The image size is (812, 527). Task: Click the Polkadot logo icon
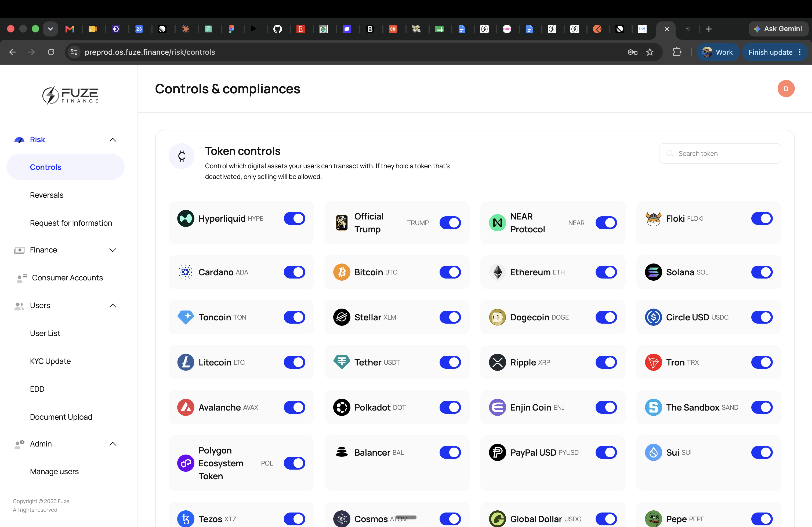point(342,407)
